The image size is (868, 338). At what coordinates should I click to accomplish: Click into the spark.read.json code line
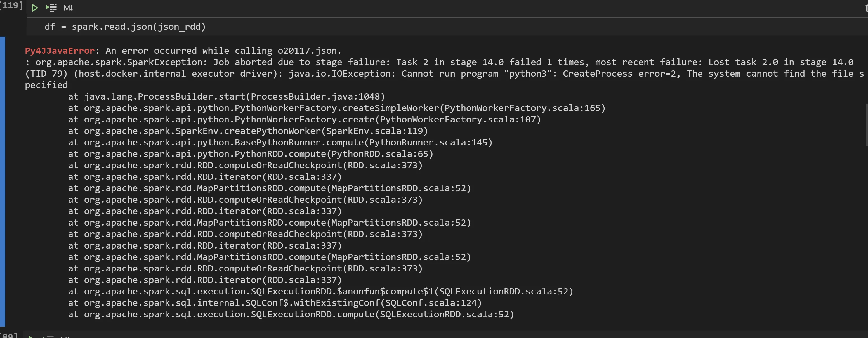(x=125, y=27)
